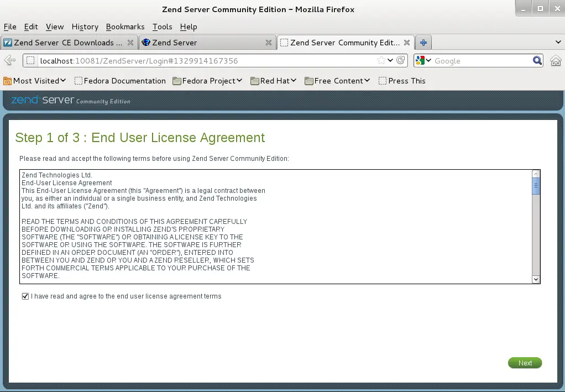Open the History menu
The width and height of the screenshot is (565, 392).
(85, 27)
